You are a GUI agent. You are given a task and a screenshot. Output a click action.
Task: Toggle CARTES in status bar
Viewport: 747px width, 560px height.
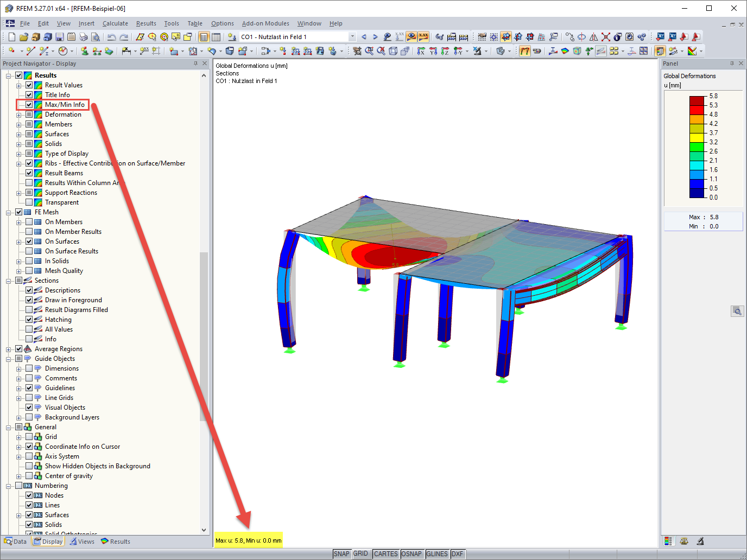tap(386, 554)
